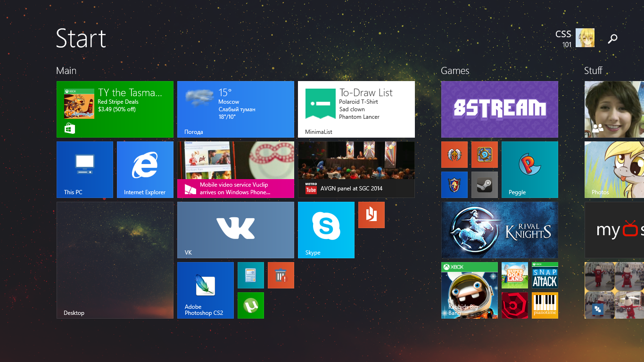Click the search magnifier icon
The image size is (644, 362).
pos(612,39)
